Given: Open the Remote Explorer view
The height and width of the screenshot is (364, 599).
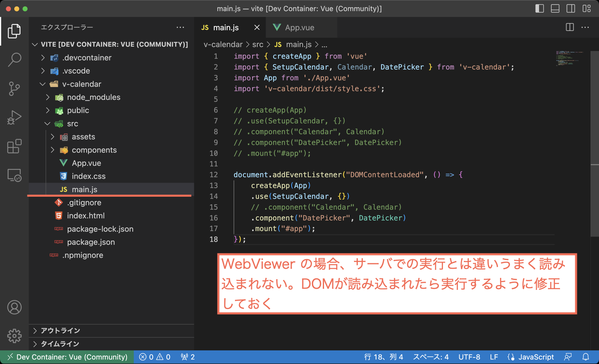Looking at the screenshot, I should 14,175.
